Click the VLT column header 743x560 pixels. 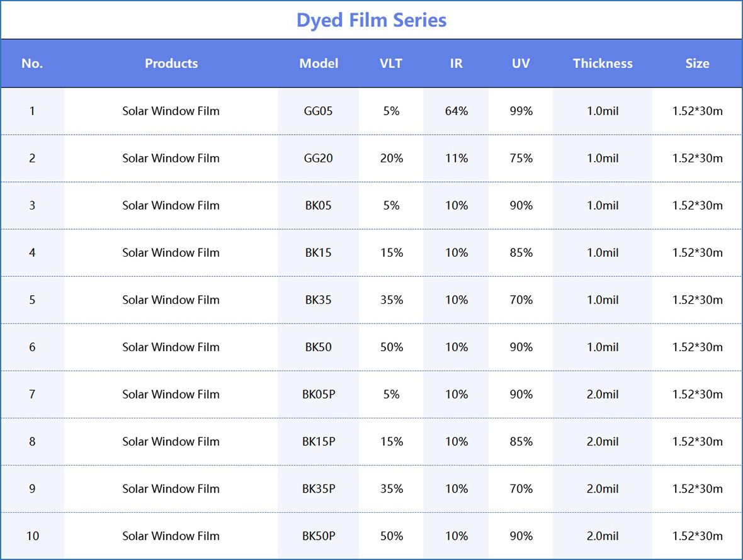click(x=391, y=64)
